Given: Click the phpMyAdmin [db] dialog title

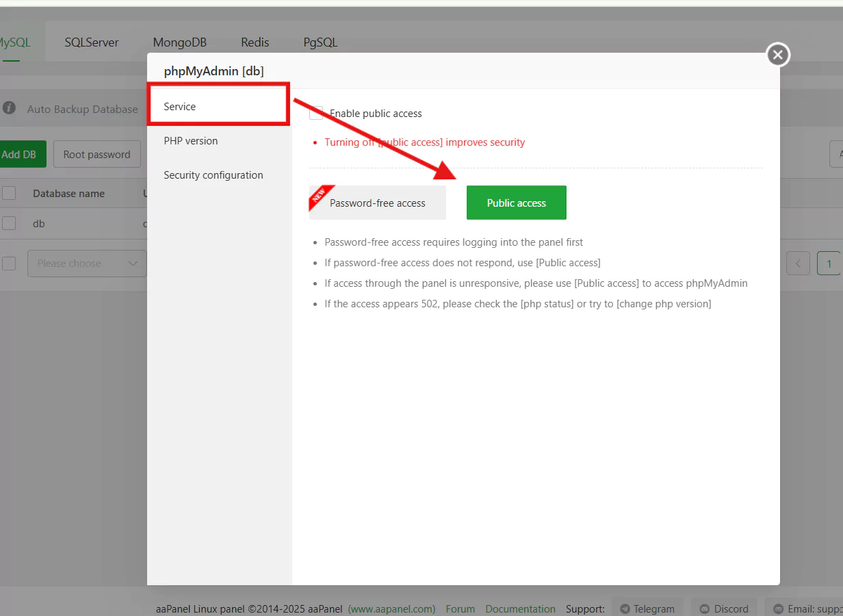Looking at the screenshot, I should (x=213, y=71).
